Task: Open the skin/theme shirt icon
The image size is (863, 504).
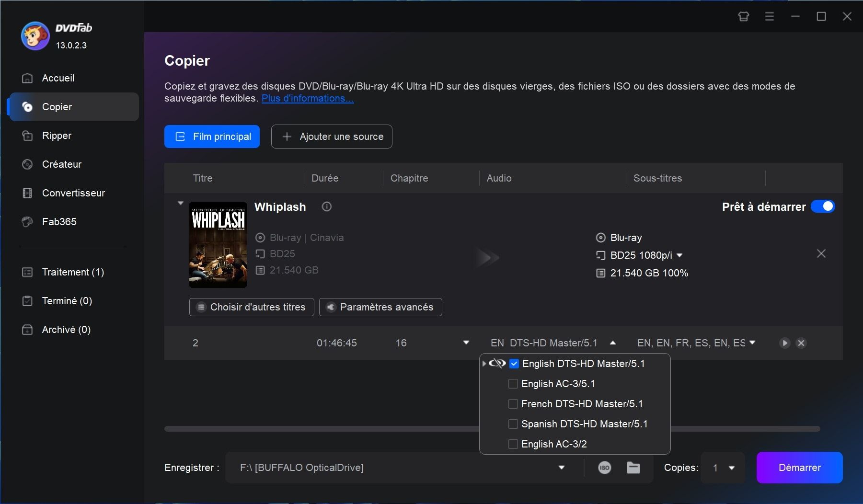Action: (743, 17)
